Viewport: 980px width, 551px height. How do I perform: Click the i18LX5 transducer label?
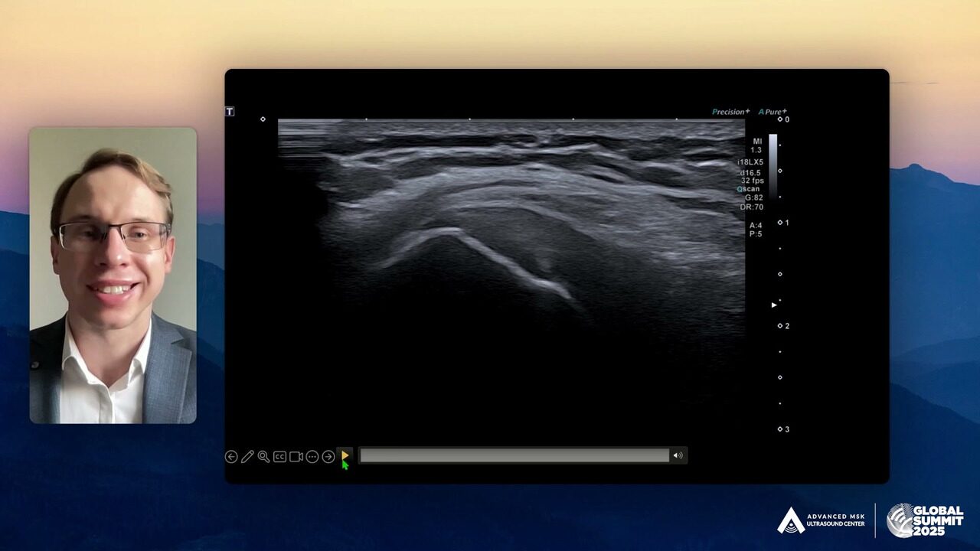(x=750, y=162)
